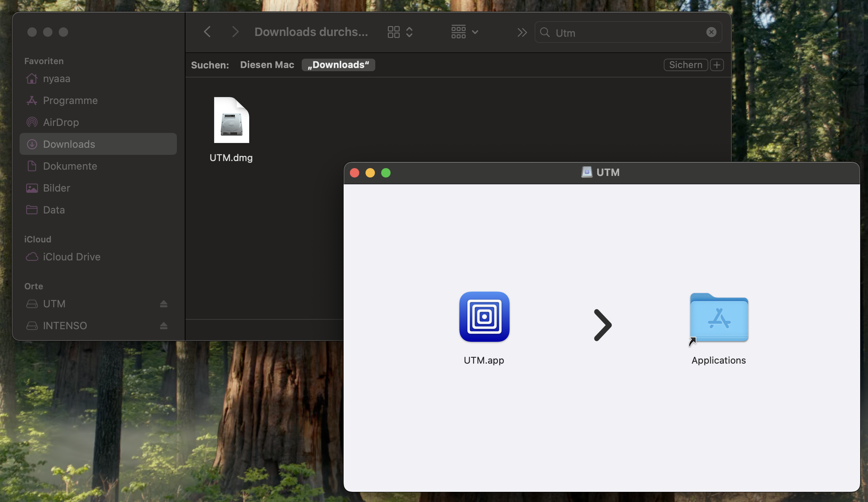
Task: Eject the UTM volume
Action: tap(164, 304)
